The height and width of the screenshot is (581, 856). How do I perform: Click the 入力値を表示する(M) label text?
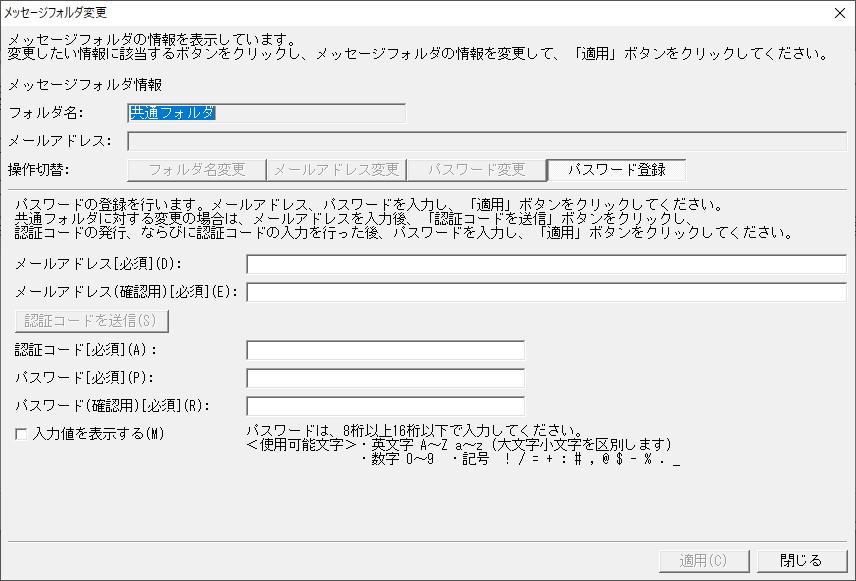98,434
